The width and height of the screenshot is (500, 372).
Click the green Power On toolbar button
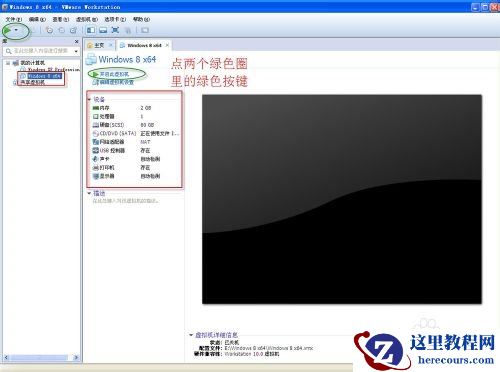(x=7, y=30)
